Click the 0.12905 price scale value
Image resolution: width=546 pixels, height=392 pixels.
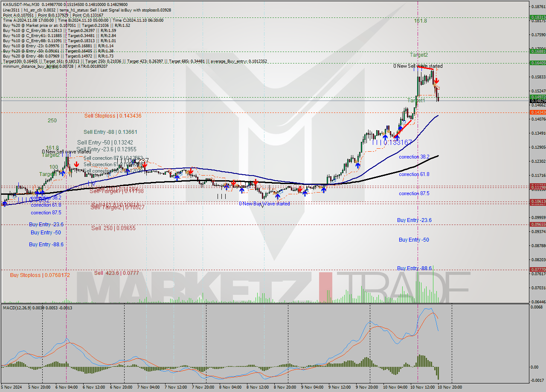538,147
